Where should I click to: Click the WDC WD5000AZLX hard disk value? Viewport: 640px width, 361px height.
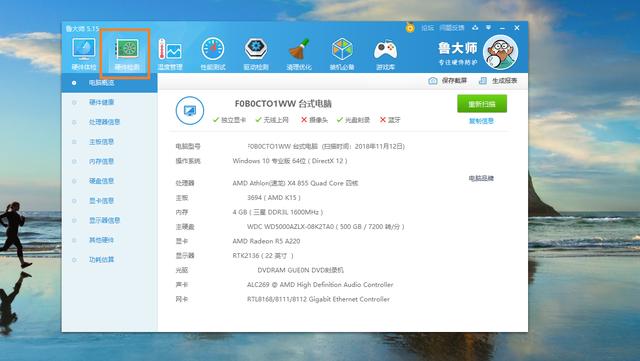[x=325, y=227]
